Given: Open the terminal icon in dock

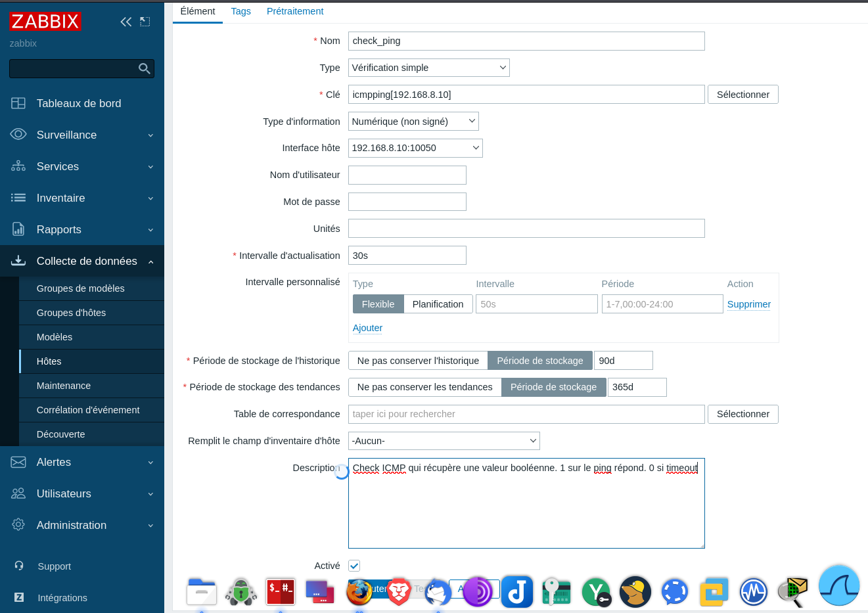Looking at the screenshot, I should (x=281, y=591).
